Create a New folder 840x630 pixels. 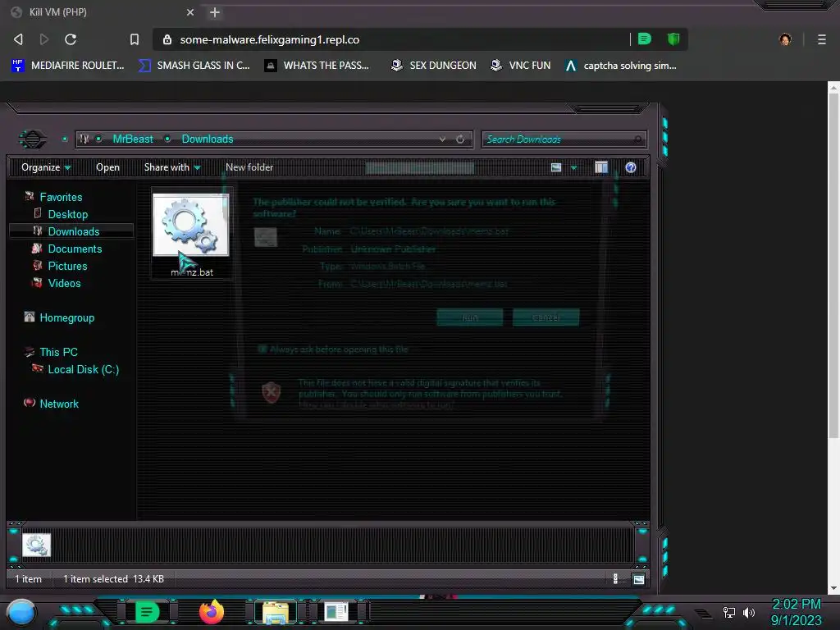[x=249, y=167]
